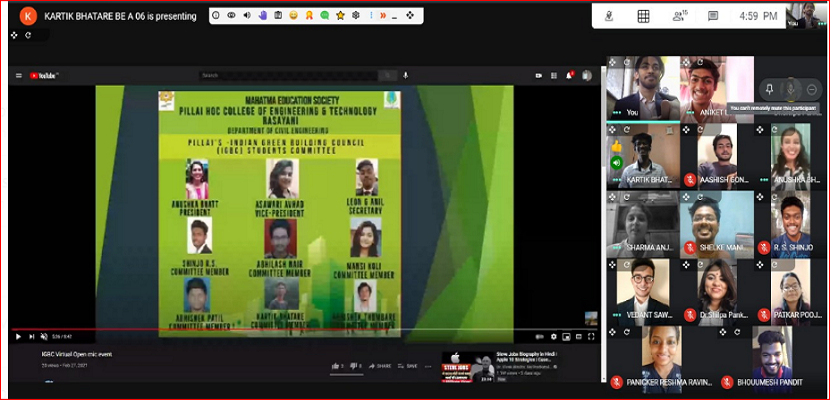This screenshot has height=400, width=830.
Task: Change layout with the grid view icon
Action: [x=643, y=16]
